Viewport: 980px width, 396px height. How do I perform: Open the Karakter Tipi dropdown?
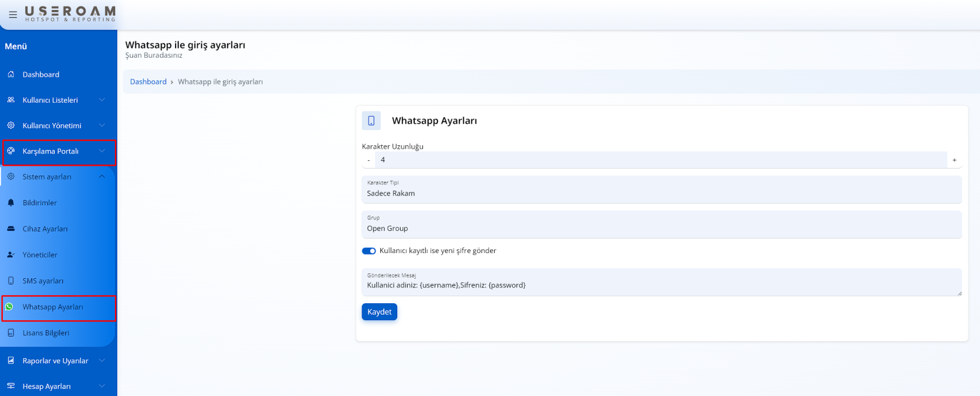coord(661,190)
